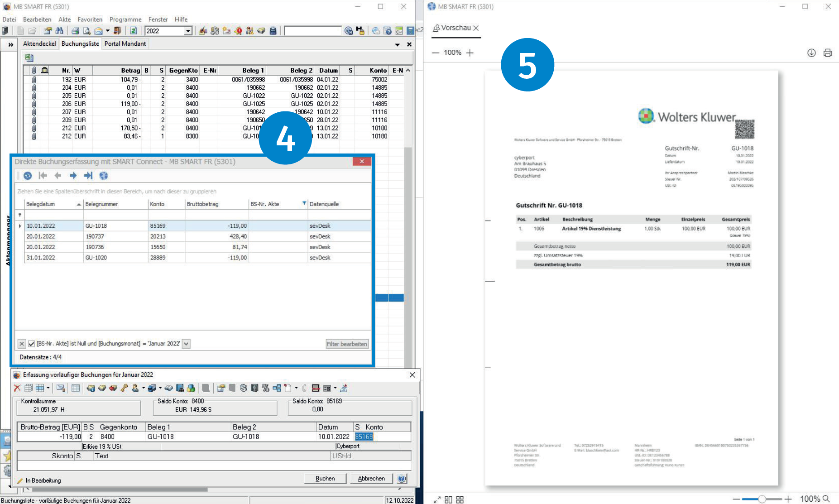
Task: Expand the side panel with double chevron
Action: click(10, 45)
